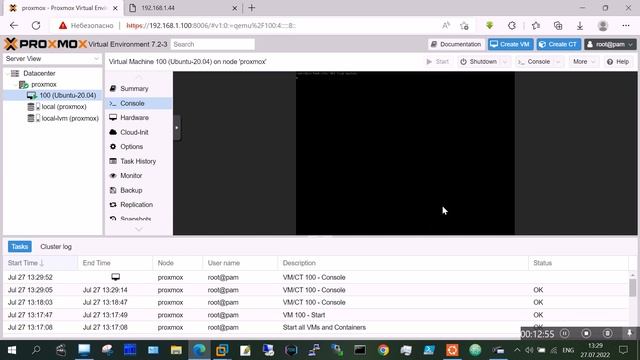Click the Task History list icon
This screenshot has width=640, height=360.
tap(113, 161)
